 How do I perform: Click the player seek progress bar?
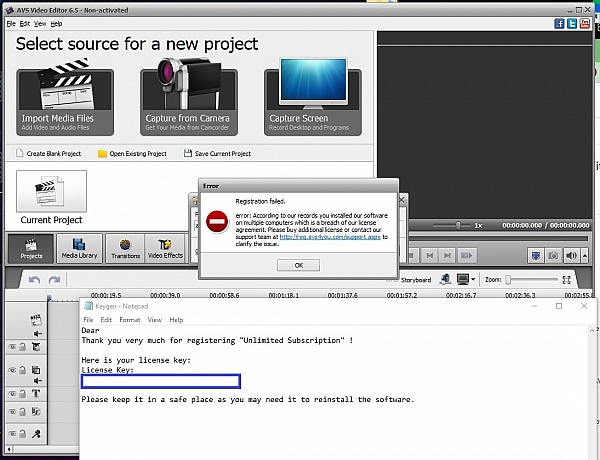[498, 238]
